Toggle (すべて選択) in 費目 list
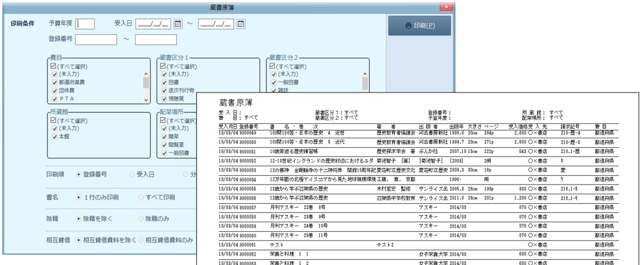Viewport: 644px width, 265px height. [53, 66]
